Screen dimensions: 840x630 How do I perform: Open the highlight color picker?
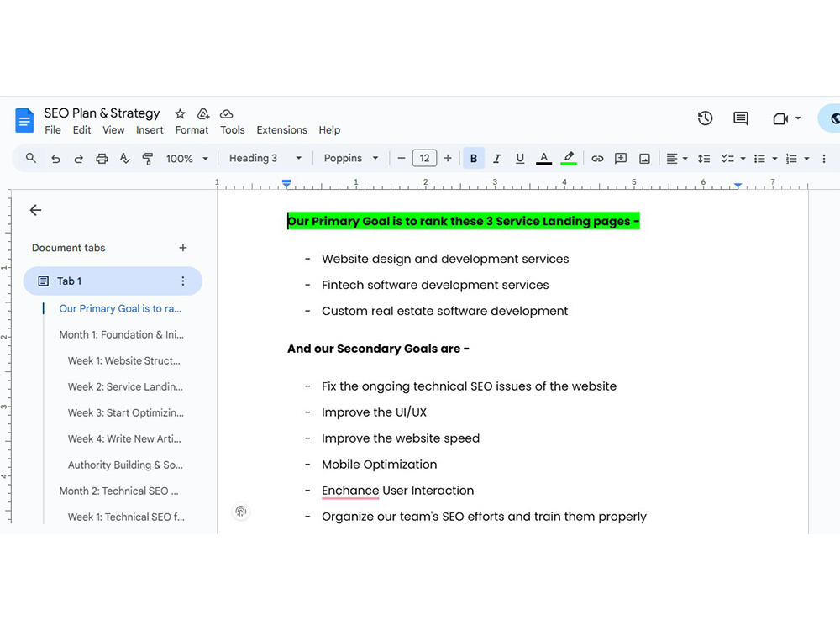(569, 159)
